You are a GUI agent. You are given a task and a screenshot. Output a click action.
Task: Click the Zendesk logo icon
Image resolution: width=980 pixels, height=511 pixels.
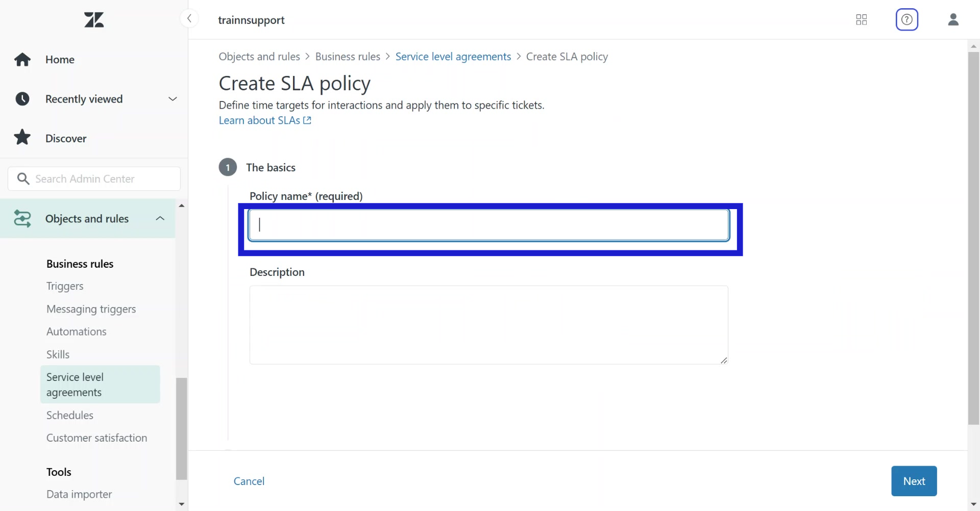94,20
